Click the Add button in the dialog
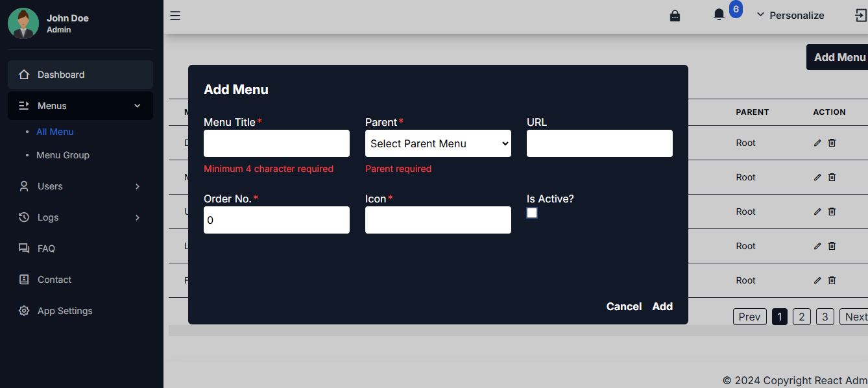This screenshot has width=868, height=388. [662, 306]
